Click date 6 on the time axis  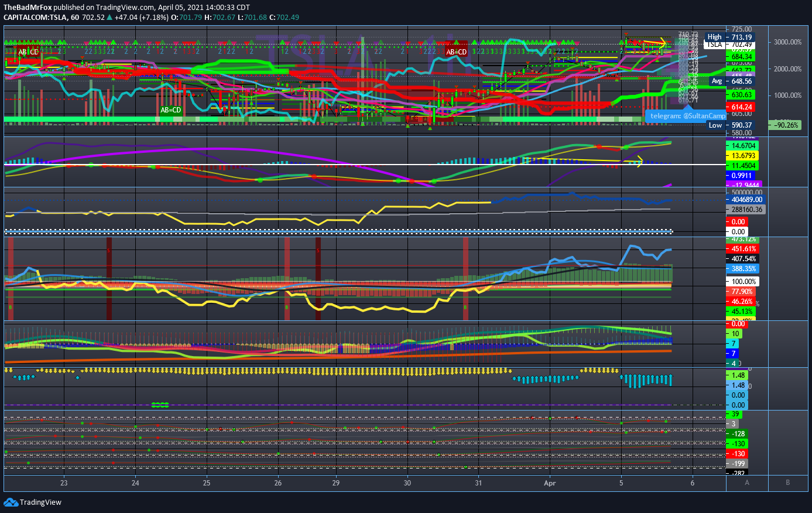pyautogui.click(x=693, y=483)
